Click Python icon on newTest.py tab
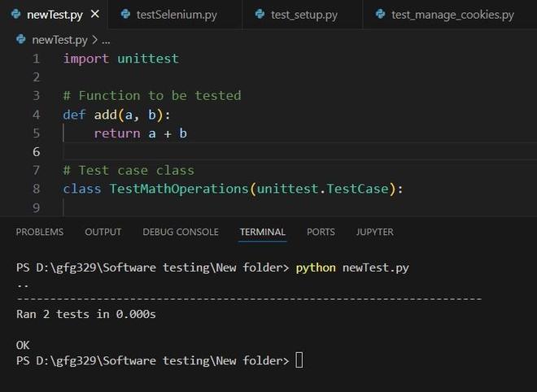 pyautogui.click(x=15, y=14)
